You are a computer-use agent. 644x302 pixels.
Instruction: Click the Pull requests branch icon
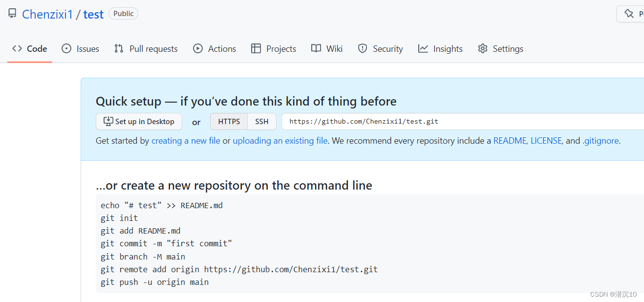click(119, 48)
